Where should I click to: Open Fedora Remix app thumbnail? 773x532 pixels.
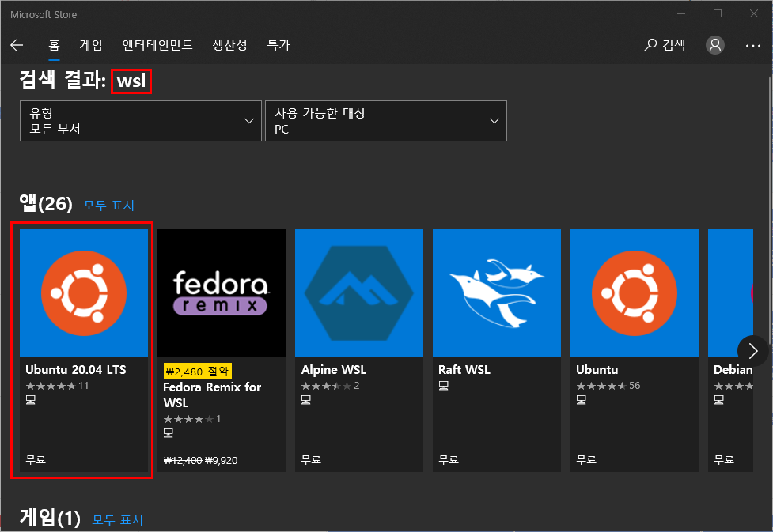click(222, 293)
